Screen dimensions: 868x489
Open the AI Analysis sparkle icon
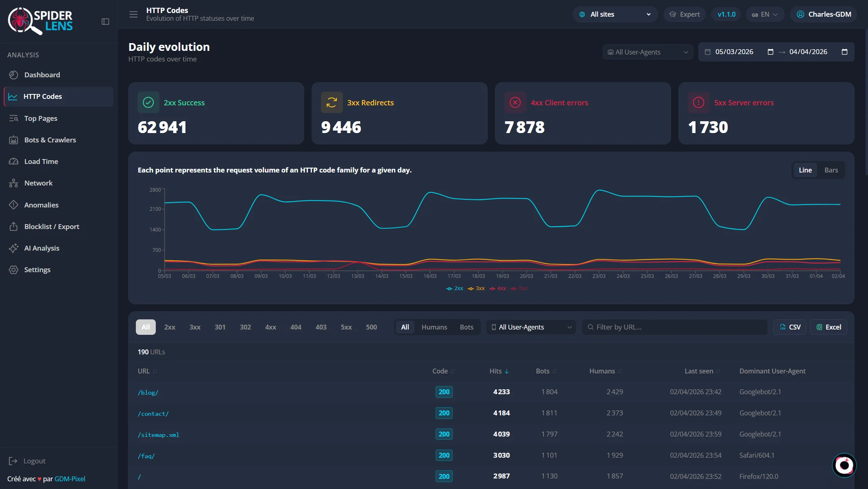(13, 248)
